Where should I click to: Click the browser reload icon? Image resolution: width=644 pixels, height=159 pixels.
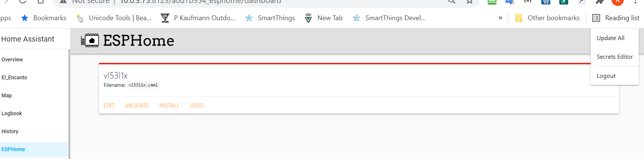tap(22, 1)
